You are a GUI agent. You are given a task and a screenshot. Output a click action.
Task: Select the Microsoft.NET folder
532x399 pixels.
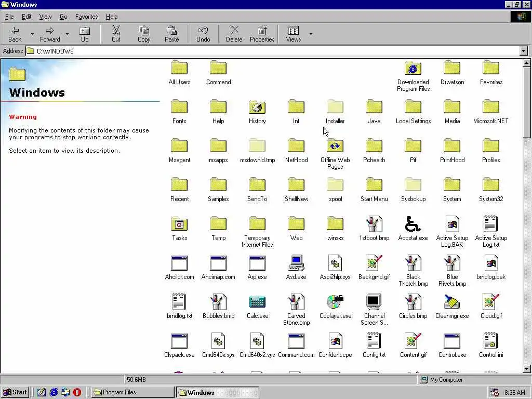click(x=491, y=107)
